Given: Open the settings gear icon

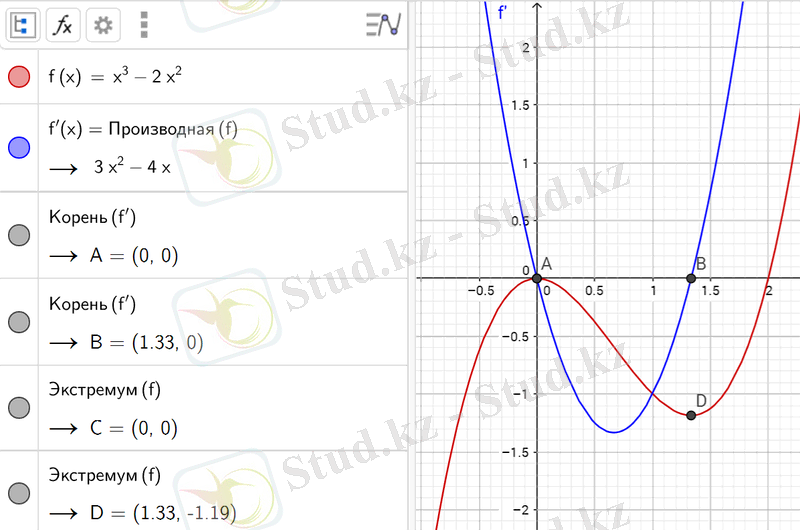Looking at the screenshot, I should (x=103, y=25).
